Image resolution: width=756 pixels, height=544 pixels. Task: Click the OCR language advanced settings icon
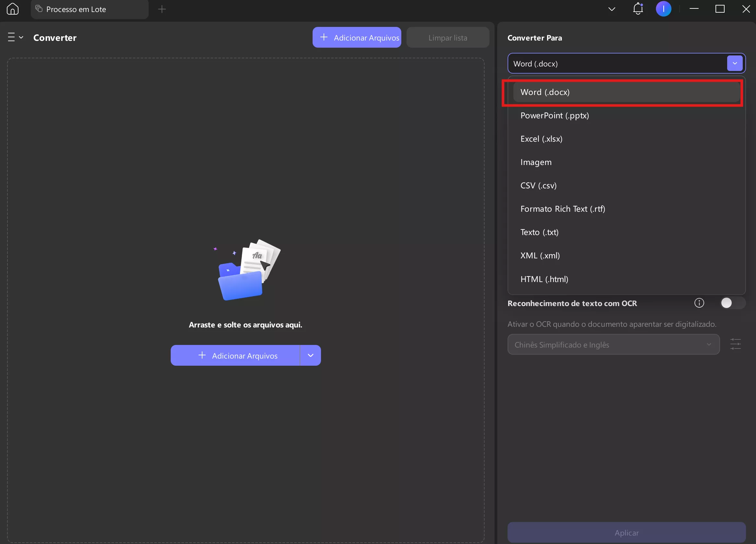[736, 344]
